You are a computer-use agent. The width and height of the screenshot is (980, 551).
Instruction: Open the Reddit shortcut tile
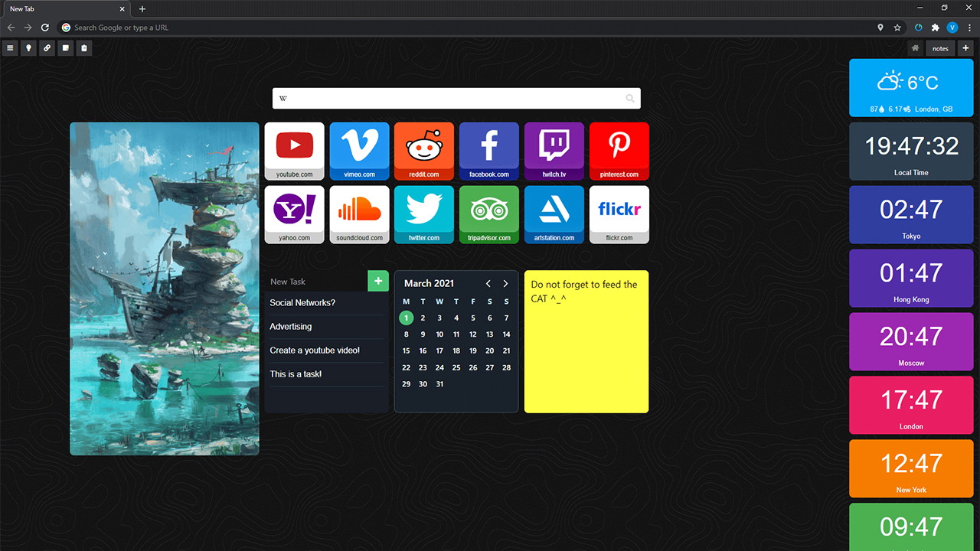click(423, 152)
